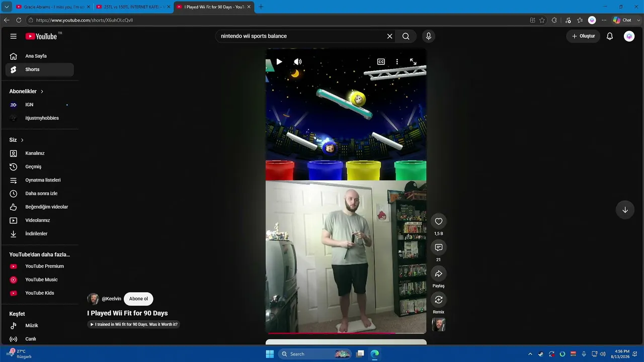
Task: Open the @Keelvin channel link
Action: (111, 299)
